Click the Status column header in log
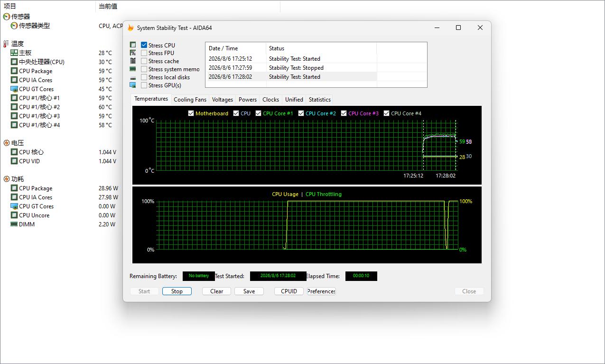 pos(321,48)
